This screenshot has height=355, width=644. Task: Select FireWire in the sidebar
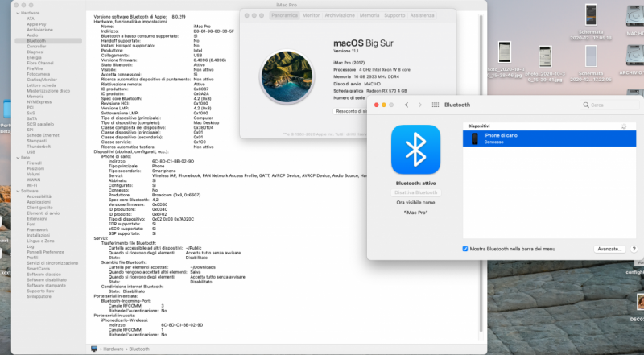[35, 68]
